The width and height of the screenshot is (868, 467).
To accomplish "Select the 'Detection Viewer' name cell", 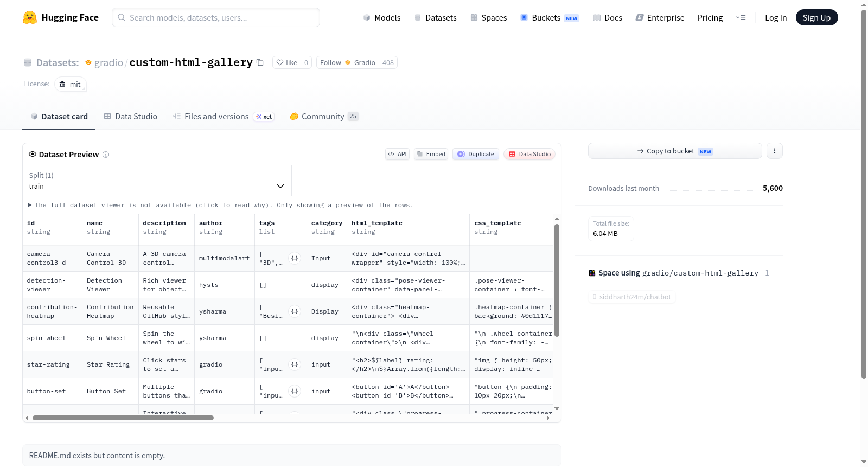I will 110,285.
